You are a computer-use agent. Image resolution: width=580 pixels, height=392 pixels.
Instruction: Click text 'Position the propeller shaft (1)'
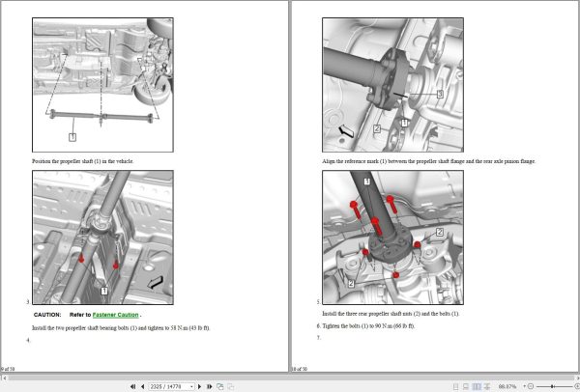pos(66,161)
